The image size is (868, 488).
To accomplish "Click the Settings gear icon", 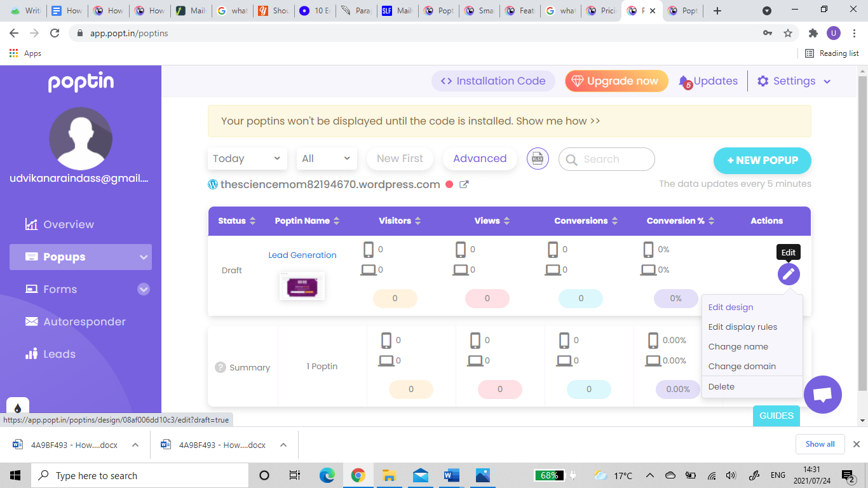I will [763, 81].
